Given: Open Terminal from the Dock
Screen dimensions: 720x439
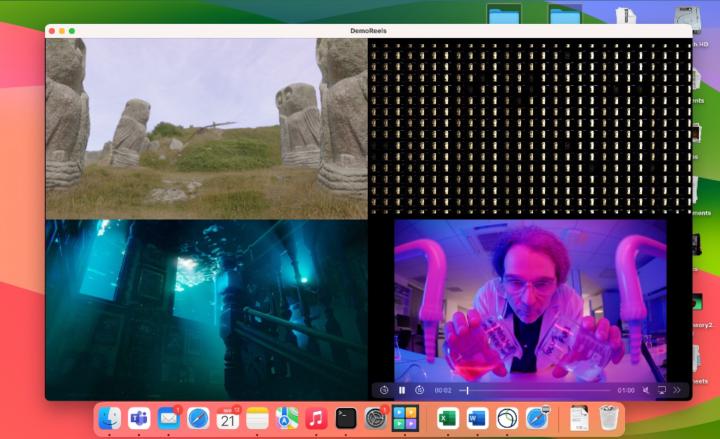Looking at the screenshot, I should (x=346, y=418).
